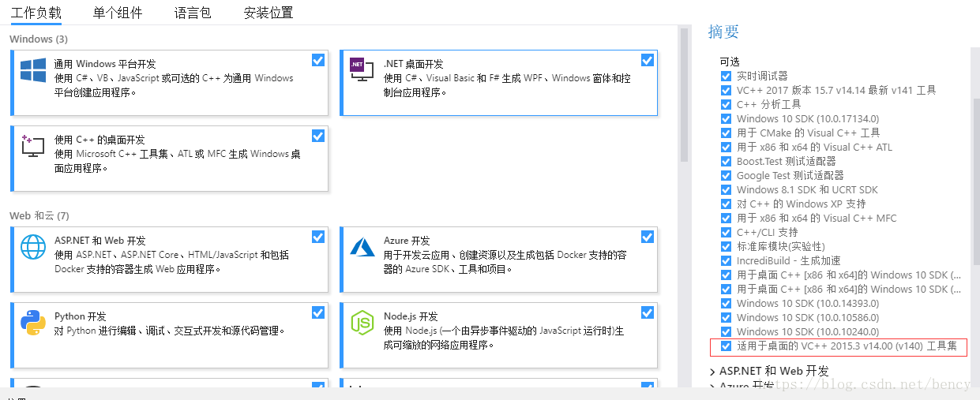Toggle VC++ 2015.3 v14.00 (v140) 工具集 checkbox
The width and height of the screenshot is (980, 400).
(x=726, y=346)
